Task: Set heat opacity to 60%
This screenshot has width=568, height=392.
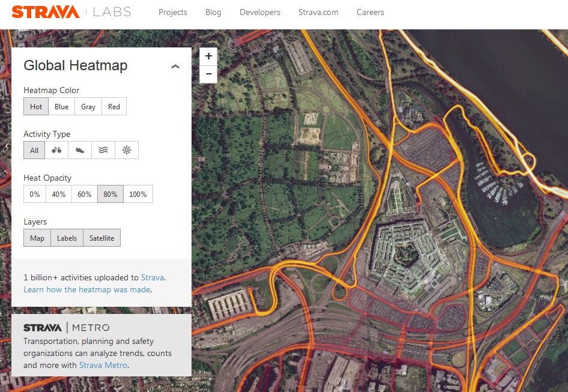Action: click(x=85, y=194)
